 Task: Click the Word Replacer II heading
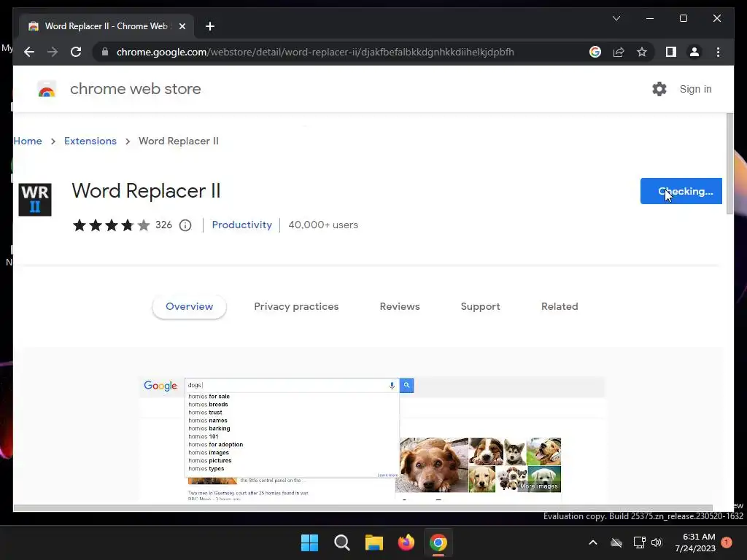(146, 191)
